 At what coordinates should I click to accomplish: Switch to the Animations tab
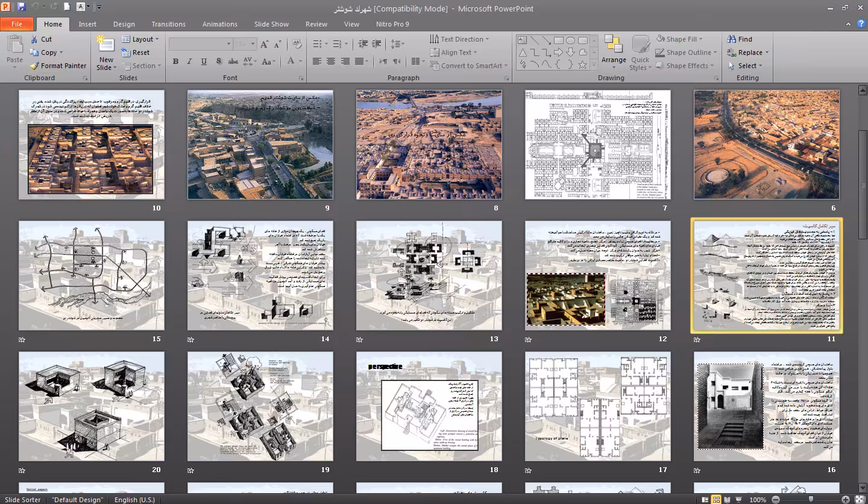220,24
